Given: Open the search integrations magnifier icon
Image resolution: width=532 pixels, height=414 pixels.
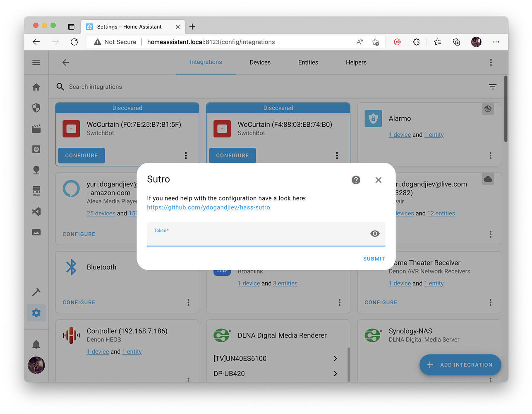Looking at the screenshot, I should coord(60,87).
